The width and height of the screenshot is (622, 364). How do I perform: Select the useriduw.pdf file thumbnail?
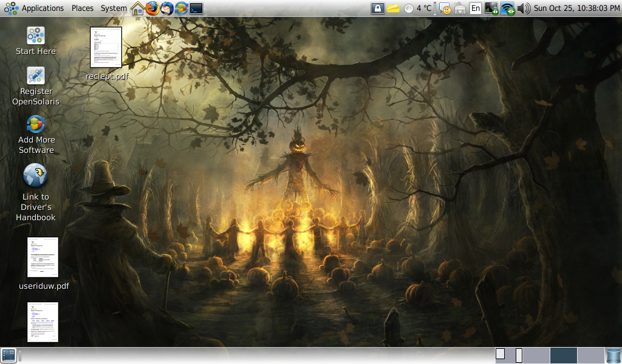pyautogui.click(x=43, y=257)
